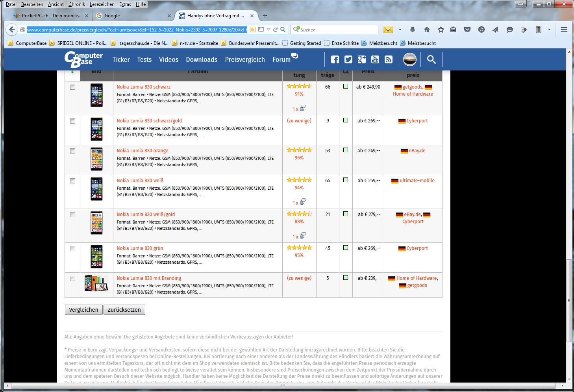Click star rating of Nokia Lumia 830 weiß
Image resolution: width=574 pixels, height=392 pixels.
299,180
